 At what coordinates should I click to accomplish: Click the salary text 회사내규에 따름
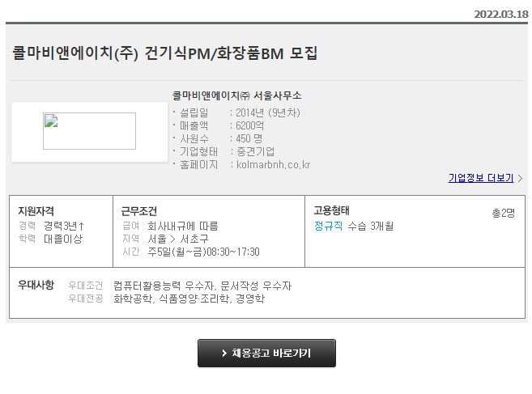coord(182,226)
